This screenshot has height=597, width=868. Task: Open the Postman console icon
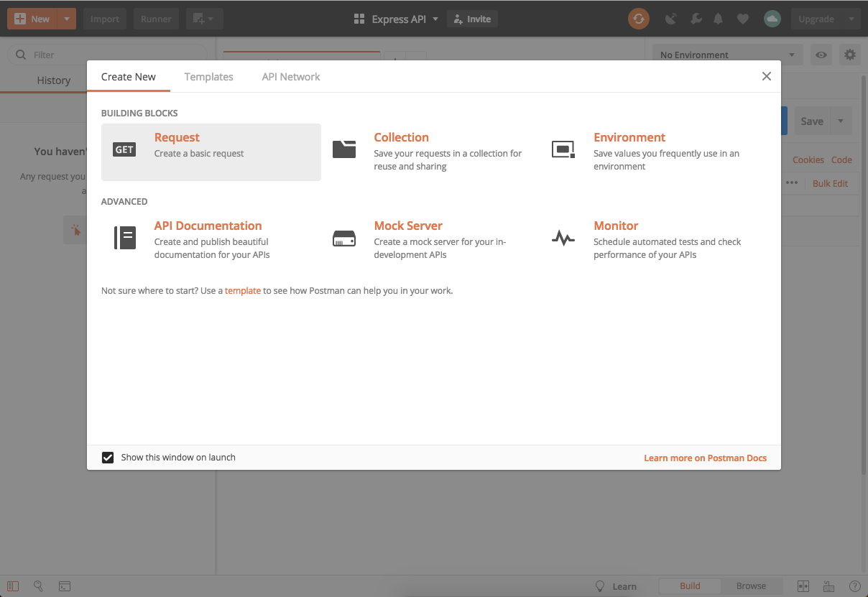(x=65, y=586)
